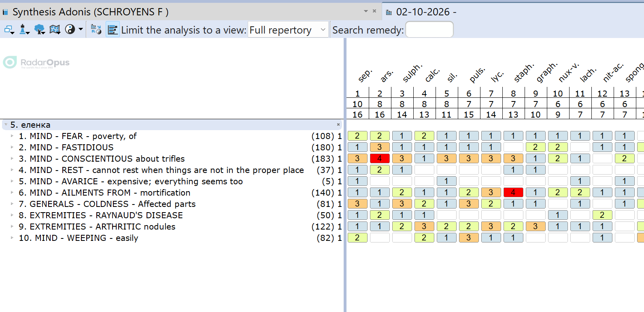The image size is (644, 312).
Task: Open the arrow menu beside the yin-yang icon
Action: (x=81, y=29)
